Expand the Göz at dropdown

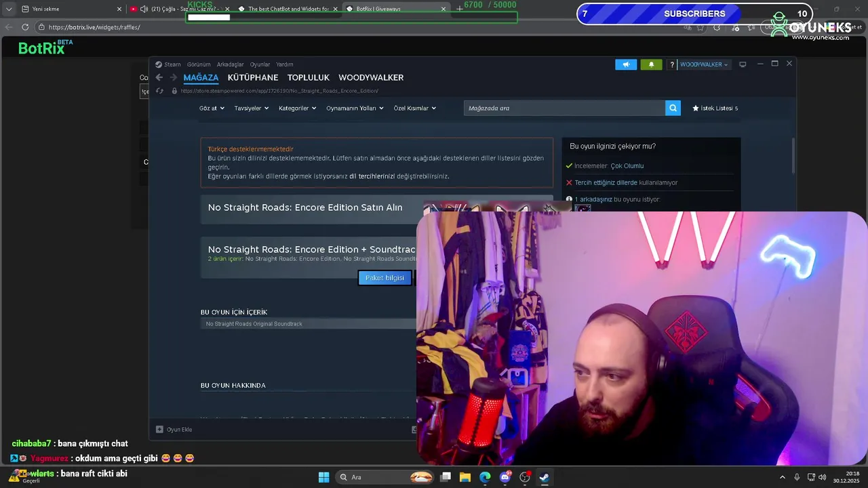[x=212, y=108]
